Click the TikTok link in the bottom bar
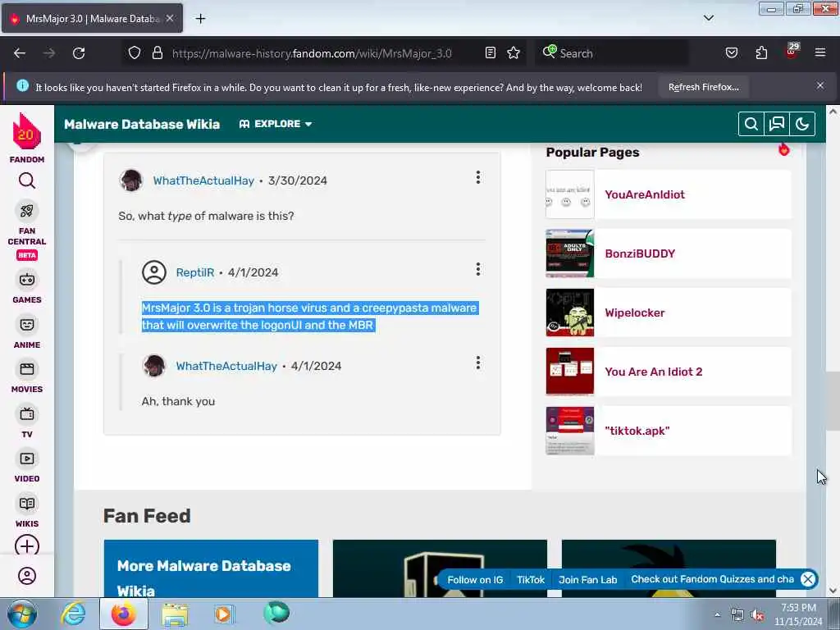Image resolution: width=840 pixels, height=630 pixels. point(531,580)
